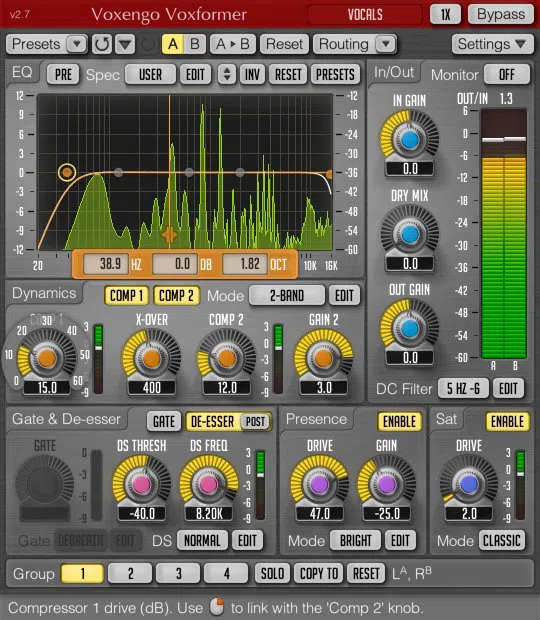This screenshot has height=620, width=540.
Task: Click the DRY MIX knob
Action: (x=410, y=234)
